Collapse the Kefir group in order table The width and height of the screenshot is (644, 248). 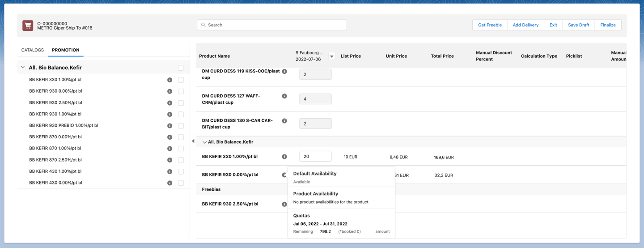pos(204,142)
